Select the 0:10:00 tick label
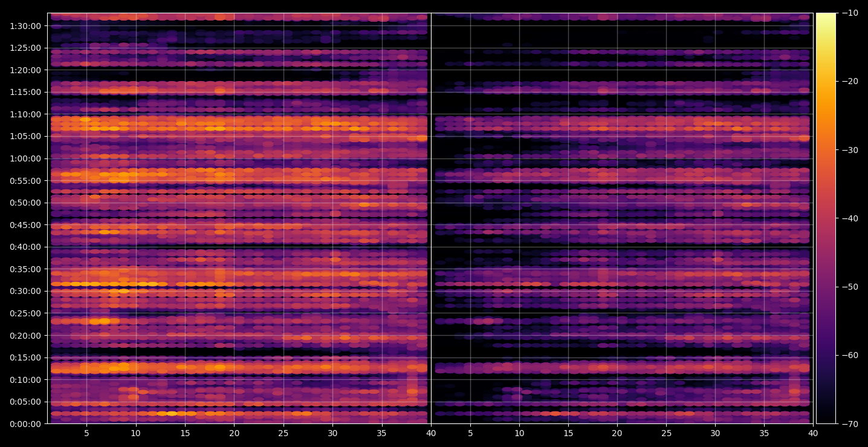Image resolution: width=868 pixels, height=447 pixels. pos(25,380)
